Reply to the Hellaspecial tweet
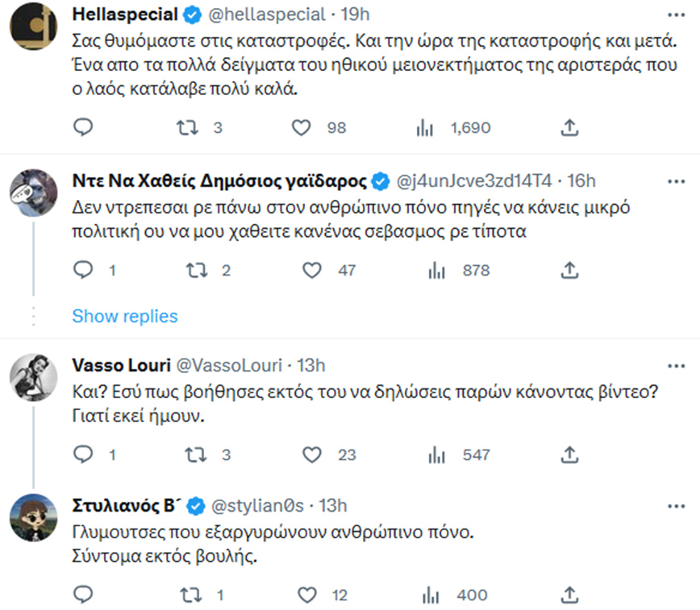 (84, 128)
